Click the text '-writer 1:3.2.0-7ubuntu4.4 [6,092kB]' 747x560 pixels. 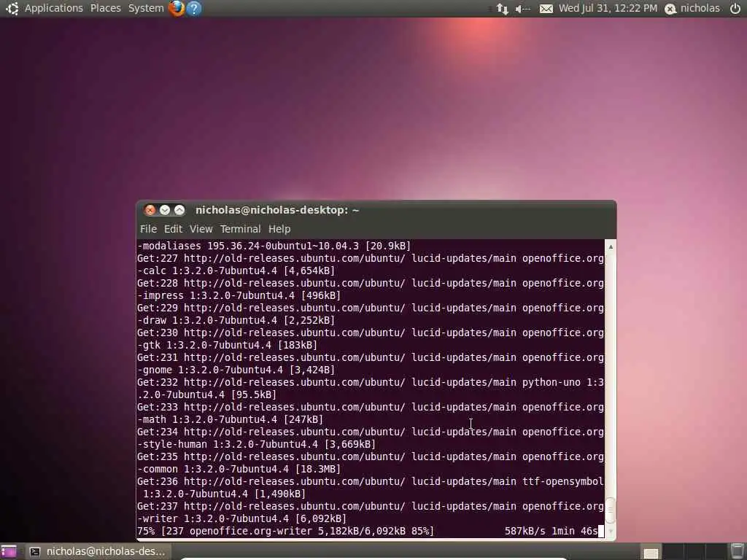point(241,518)
